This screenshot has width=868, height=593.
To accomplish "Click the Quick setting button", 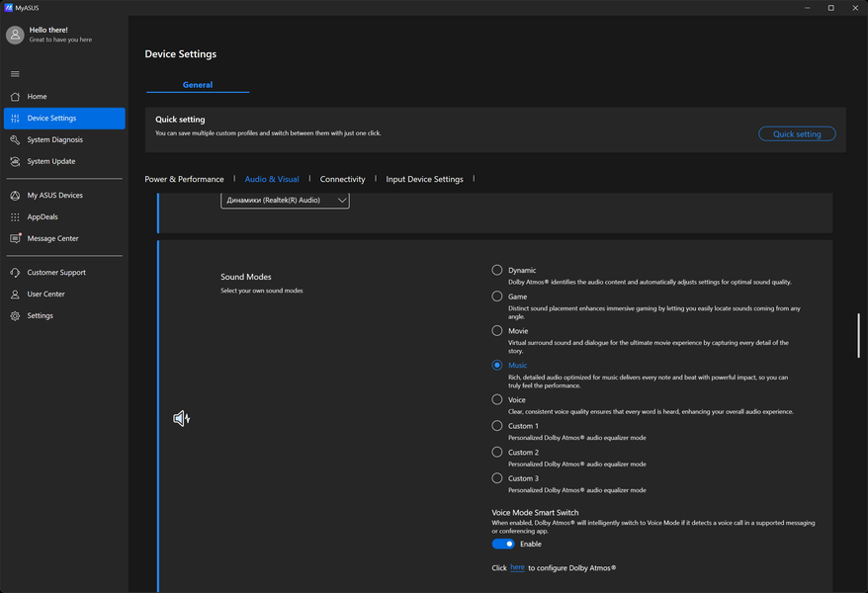I will [x=797, y=134].
